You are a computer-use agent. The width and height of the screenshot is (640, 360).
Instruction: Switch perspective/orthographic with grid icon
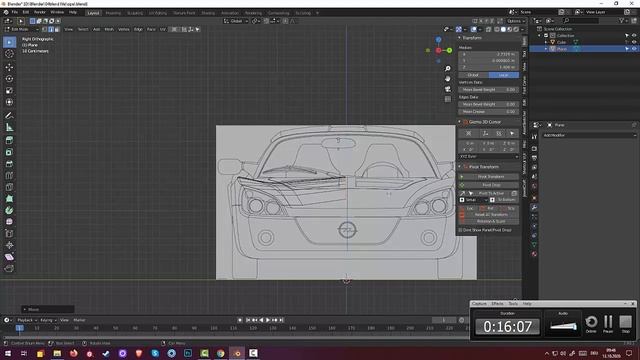click(x=448, y=99)
